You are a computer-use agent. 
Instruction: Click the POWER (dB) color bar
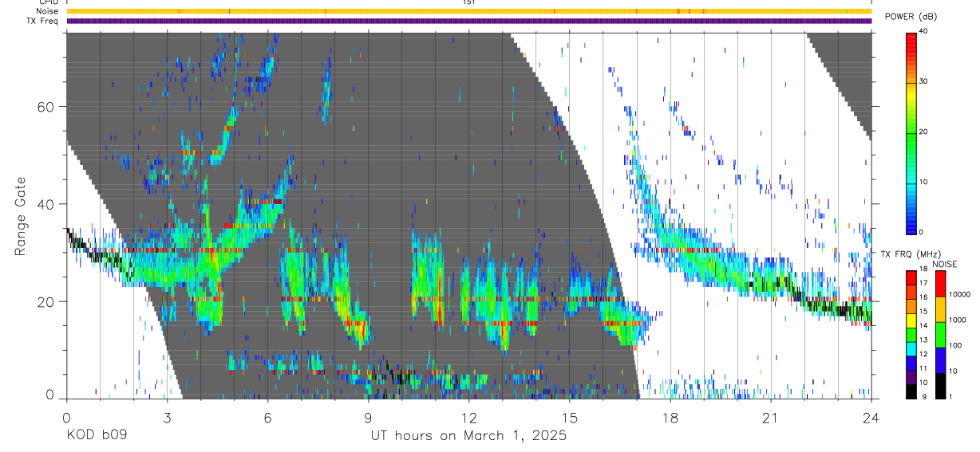[911, 132]
